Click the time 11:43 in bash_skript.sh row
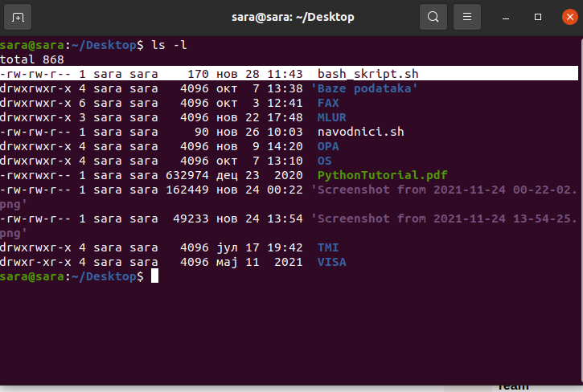Image resolution: width=583 pixels, height=392 pixels. 285,74
